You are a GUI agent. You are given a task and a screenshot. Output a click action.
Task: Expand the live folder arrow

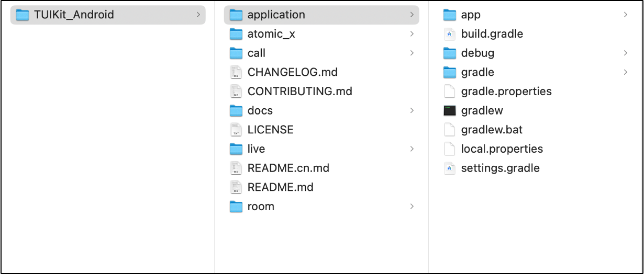(412, 149)
